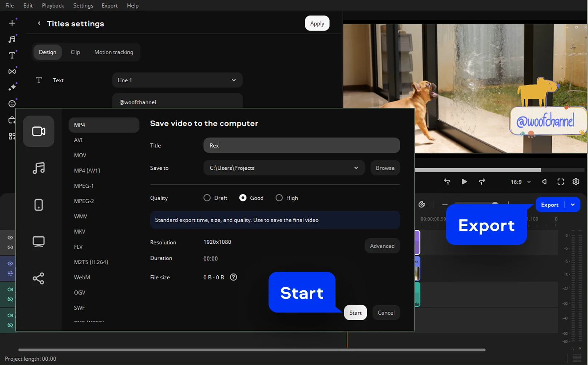Switch to the Motion tracking tab
The height and width of the screenshot is (365, 588).
click(x=114, y=52)
